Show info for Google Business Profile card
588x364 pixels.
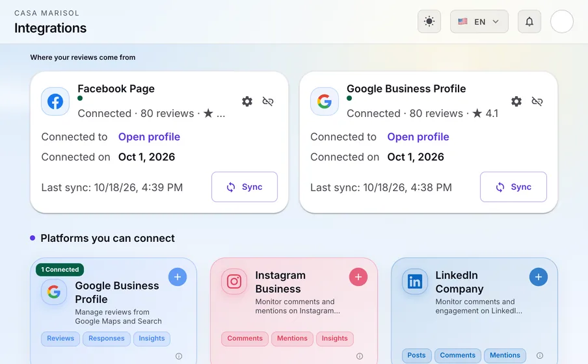(x=179, y=356)
